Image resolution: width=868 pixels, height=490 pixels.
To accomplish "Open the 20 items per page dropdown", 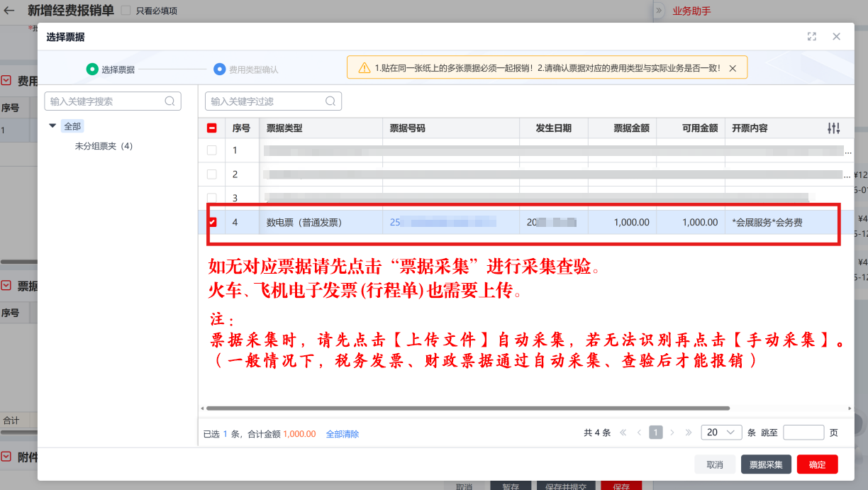I will pos(721,433).
